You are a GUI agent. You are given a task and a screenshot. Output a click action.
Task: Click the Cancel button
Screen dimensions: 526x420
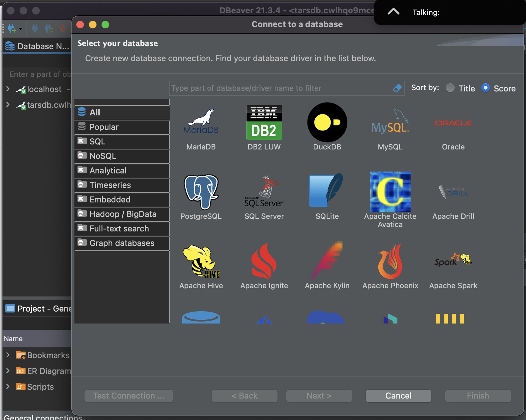point(398,396)
